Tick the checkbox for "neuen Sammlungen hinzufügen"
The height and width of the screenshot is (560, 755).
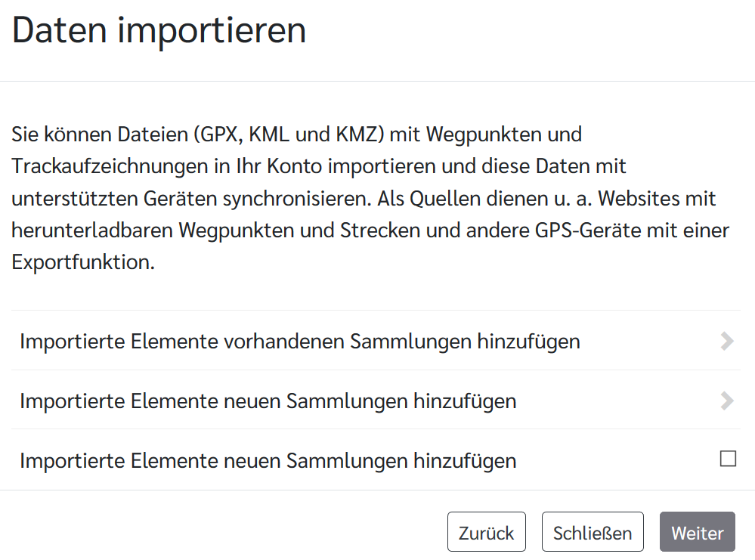pos(728,459)
